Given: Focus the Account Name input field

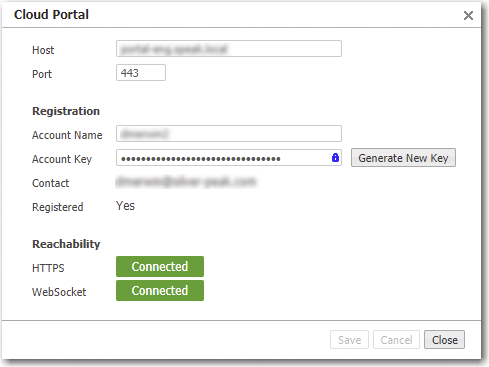Looking at the screenshot, I should pyautogui.click(x=229, y=134).
